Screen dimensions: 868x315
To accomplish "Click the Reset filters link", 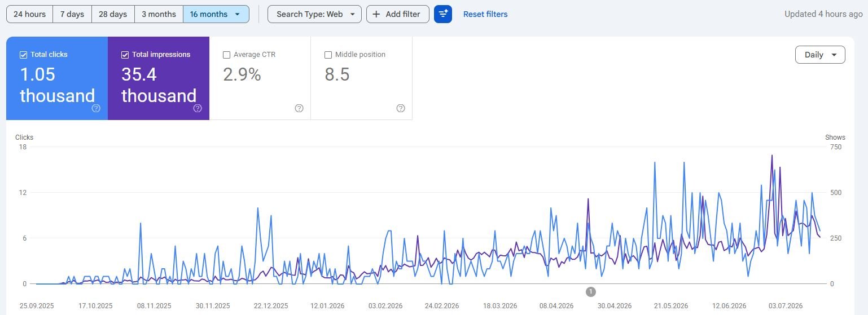I will pyautogui.click(x=485, y=14).
